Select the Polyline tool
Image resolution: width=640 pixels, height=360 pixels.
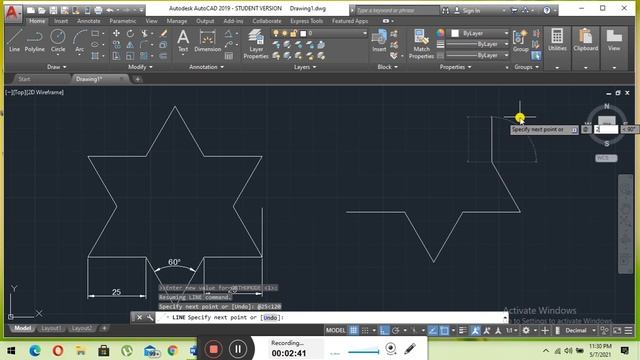(34, 40)
